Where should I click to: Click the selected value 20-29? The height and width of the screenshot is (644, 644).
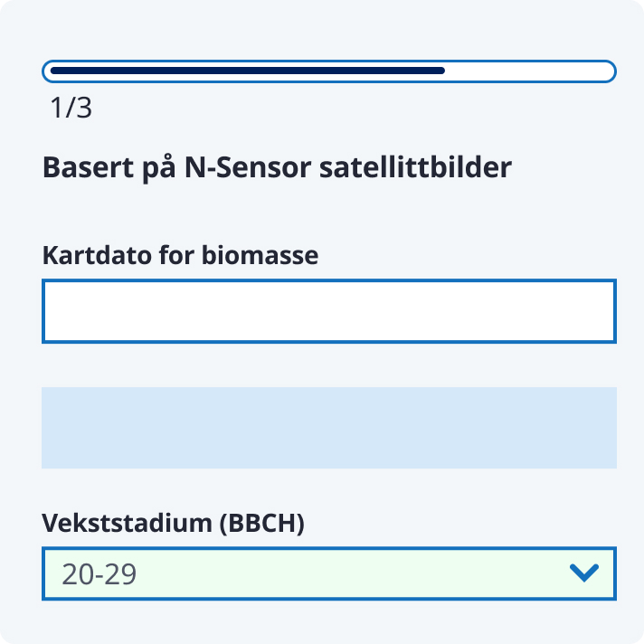tap(99, 573)
